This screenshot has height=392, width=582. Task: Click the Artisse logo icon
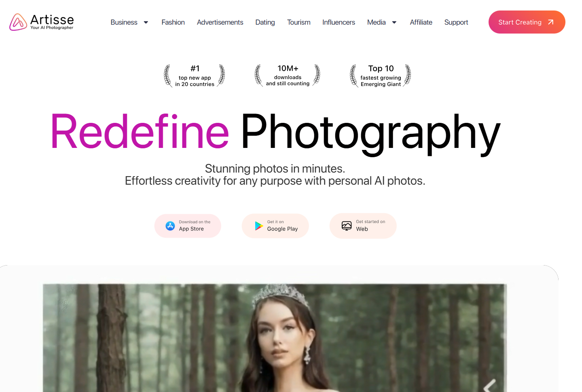click(x=18, y=22)
